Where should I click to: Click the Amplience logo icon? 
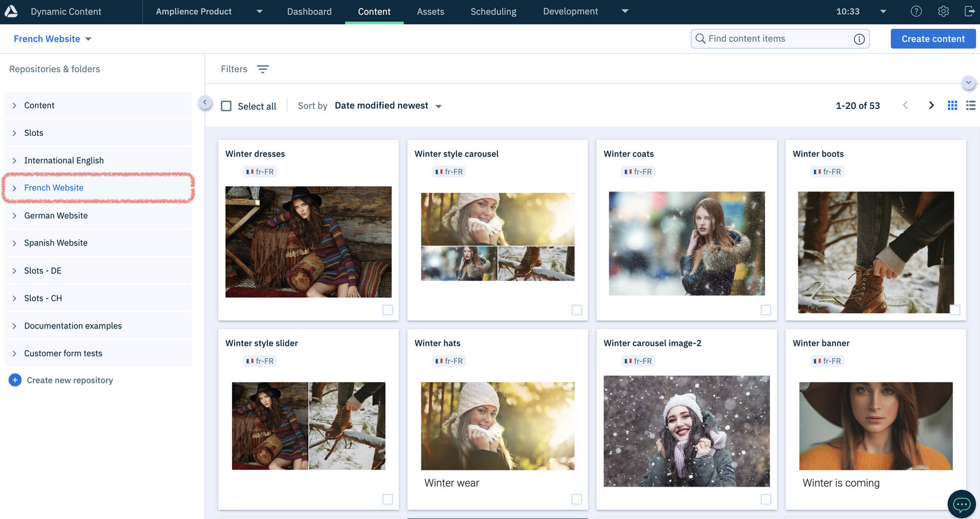point(10,11)
